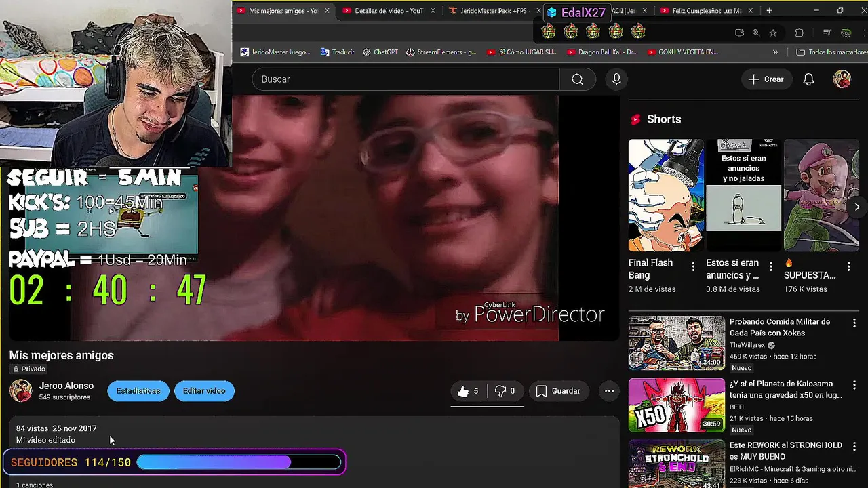
Task: Open Planeta de Kaiosama video title
Action: (x=785, y=390)
